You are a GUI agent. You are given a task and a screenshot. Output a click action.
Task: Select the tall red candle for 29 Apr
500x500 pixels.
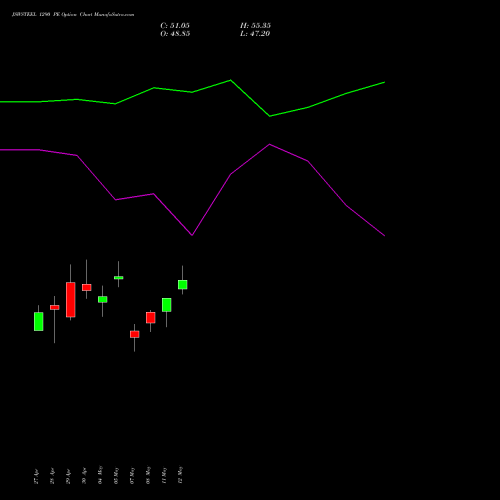(71, 300)
